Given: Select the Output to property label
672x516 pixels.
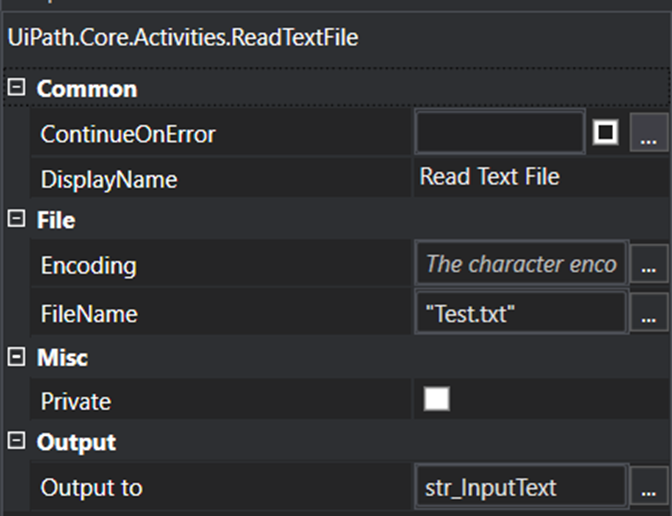Looking at the screenshot, I should pos(91,488).
